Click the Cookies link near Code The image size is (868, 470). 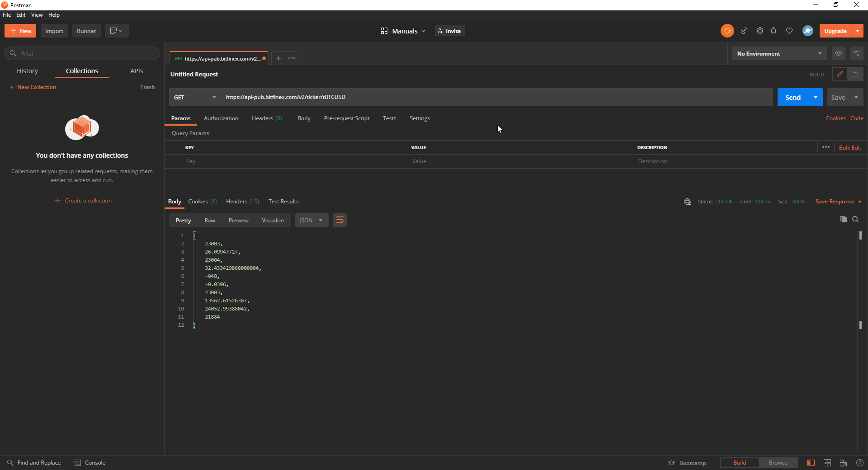[x=835, y=118]
